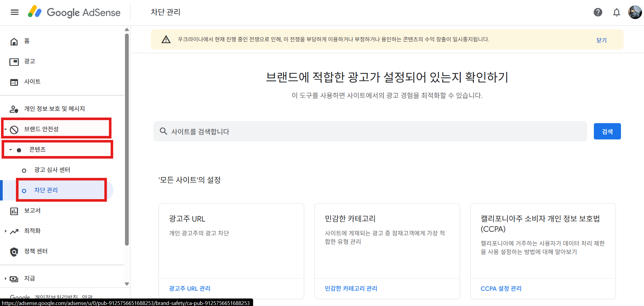Collapse the 브랜드 안전성 section arrow
644x306 pixels.
tap(5, 129)
